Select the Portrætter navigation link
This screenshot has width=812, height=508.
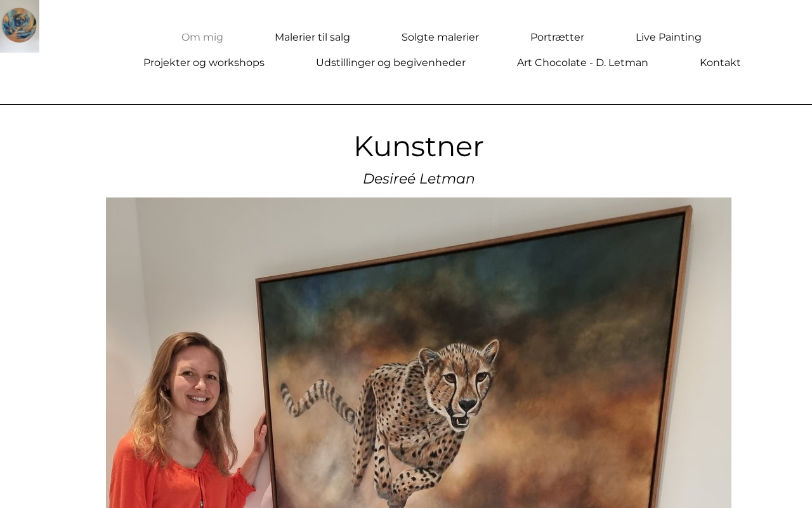coord(557,37)
